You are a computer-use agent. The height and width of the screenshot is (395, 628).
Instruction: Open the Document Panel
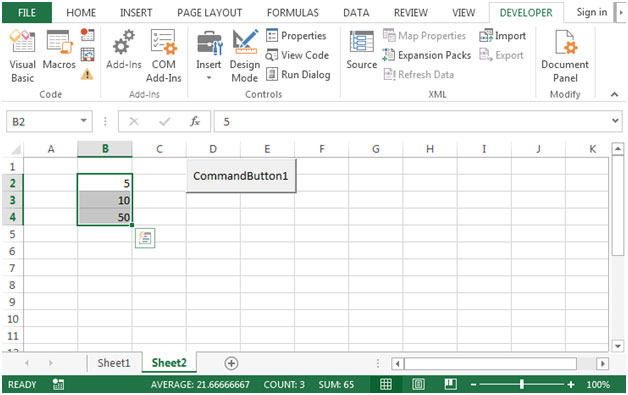(565, 56)
